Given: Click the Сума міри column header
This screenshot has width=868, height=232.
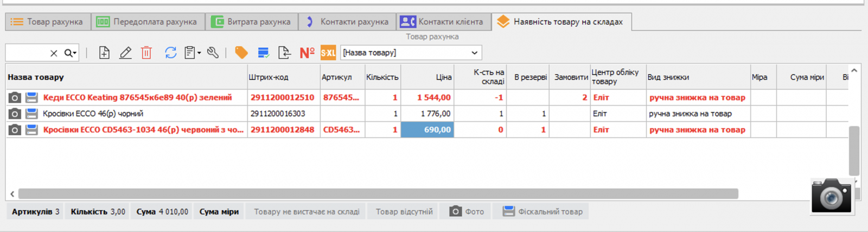Looking at the screenshot, I should pyautogui.click(x=801, y=77).
